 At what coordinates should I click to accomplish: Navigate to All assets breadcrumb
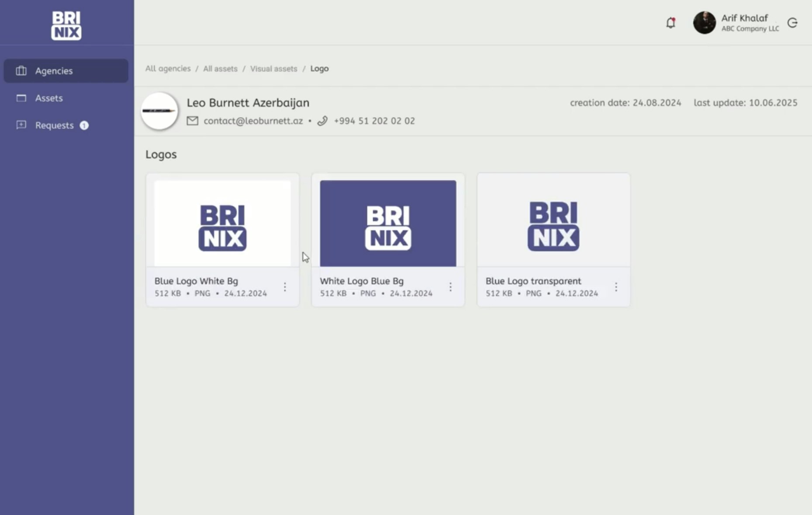220,69
